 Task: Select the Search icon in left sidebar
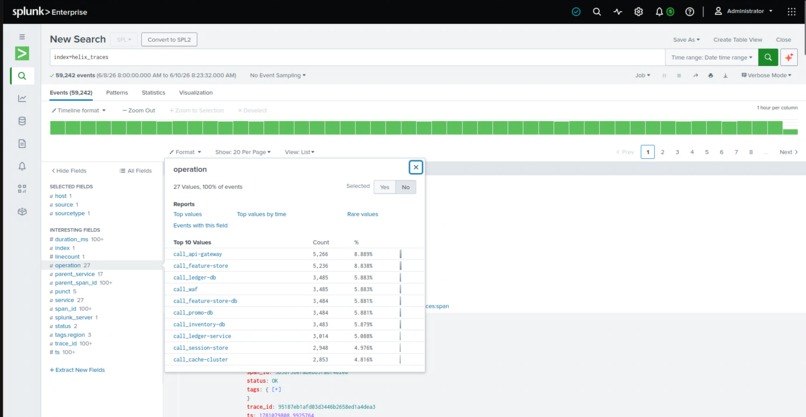tap(22, 76)
